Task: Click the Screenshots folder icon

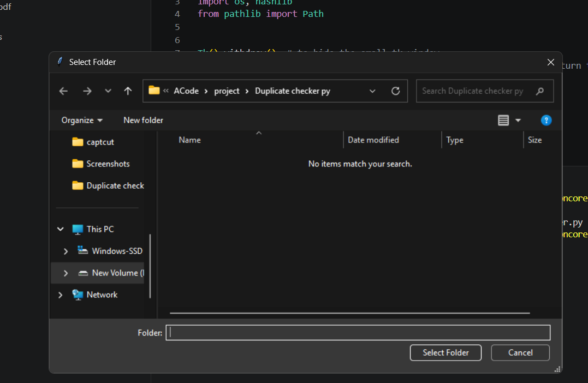Action: coord(78,163)
